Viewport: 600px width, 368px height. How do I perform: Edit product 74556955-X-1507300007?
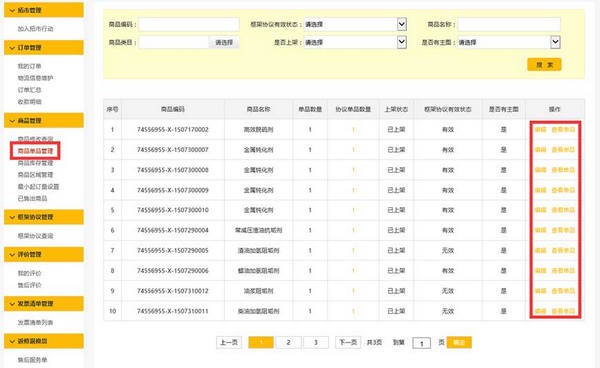540,150
